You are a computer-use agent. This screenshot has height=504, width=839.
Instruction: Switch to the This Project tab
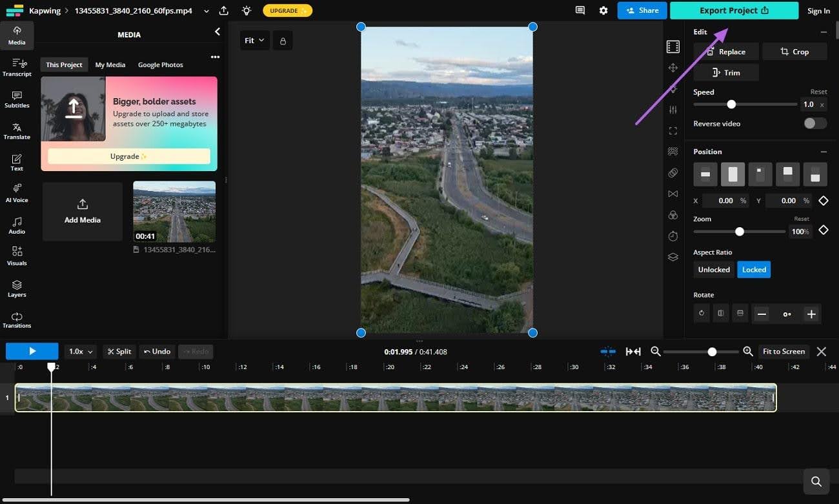pyautogui.click(x=64, y=65)
